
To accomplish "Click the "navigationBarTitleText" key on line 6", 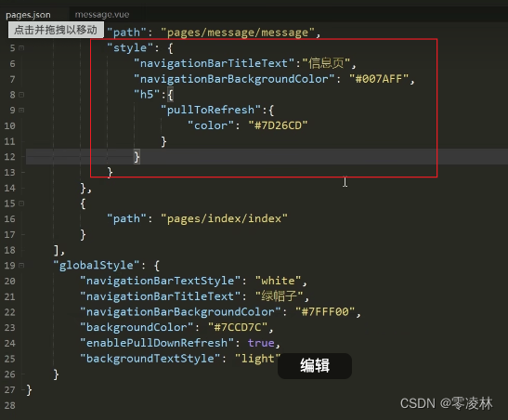I will [x=214, y=63].
